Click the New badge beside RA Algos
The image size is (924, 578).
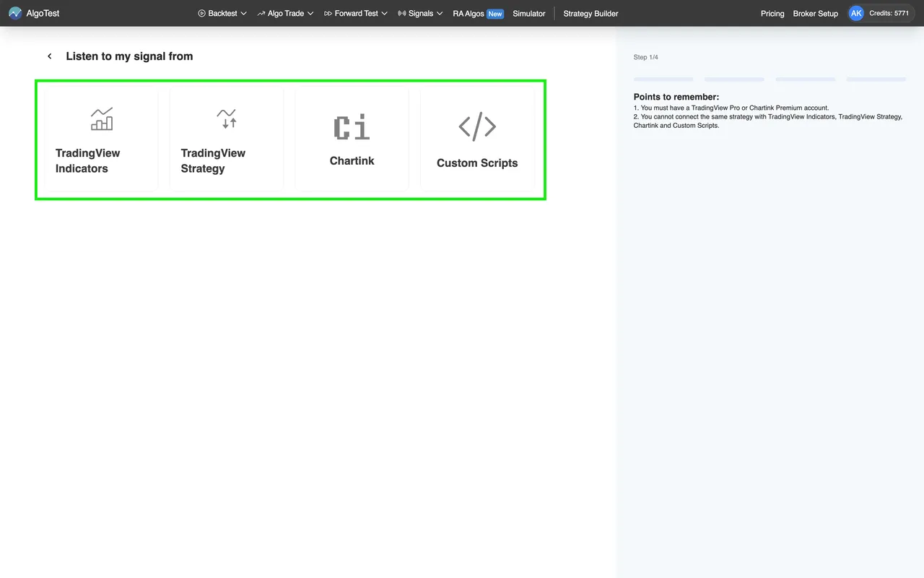click(x=495, y=13)
